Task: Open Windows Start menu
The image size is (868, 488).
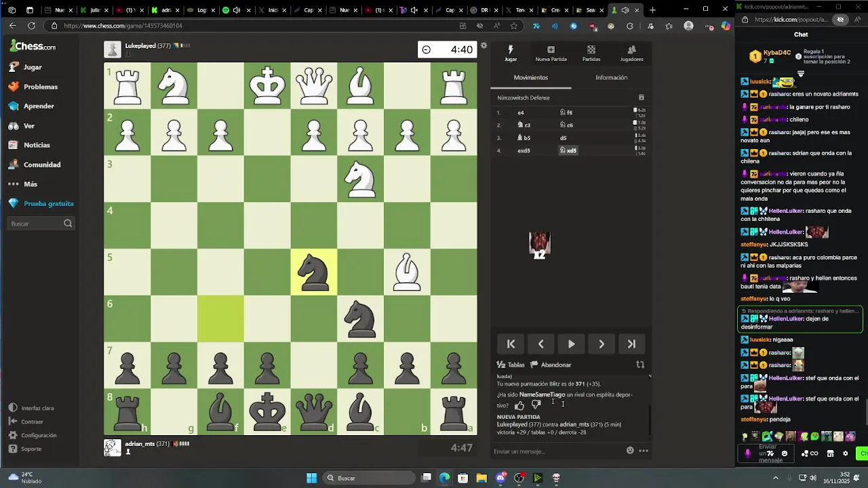Action: [x=312, y=478]
